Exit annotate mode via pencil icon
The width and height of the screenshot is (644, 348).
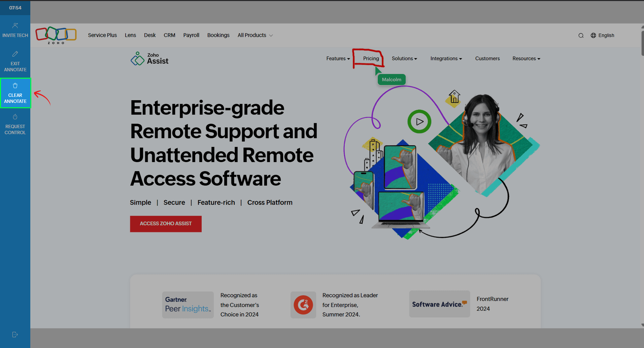[x=15, y=54]
